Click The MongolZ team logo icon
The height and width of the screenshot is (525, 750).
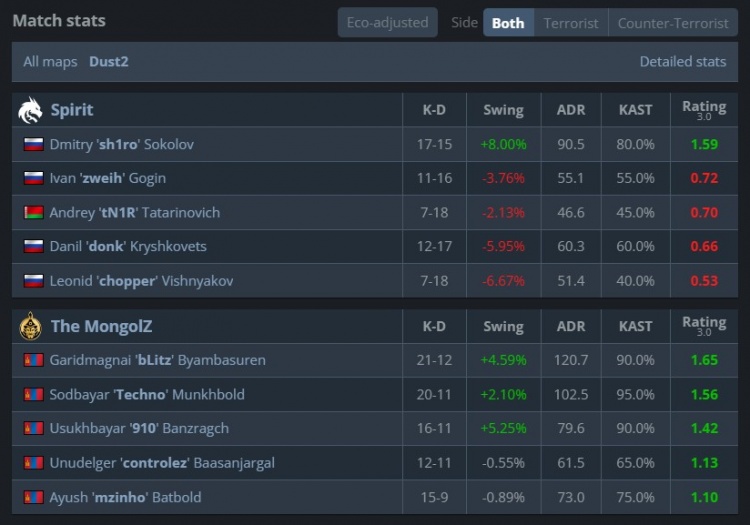[x=30, y=326]
